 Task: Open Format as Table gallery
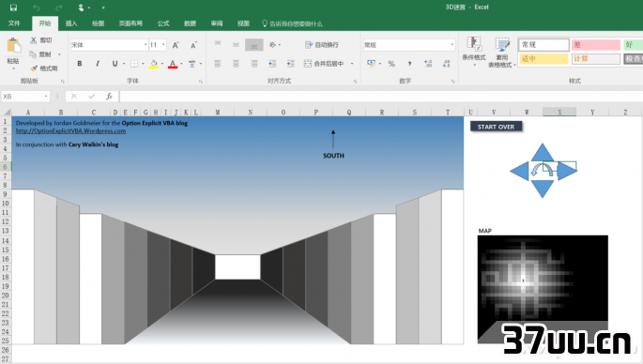[502, 52]
